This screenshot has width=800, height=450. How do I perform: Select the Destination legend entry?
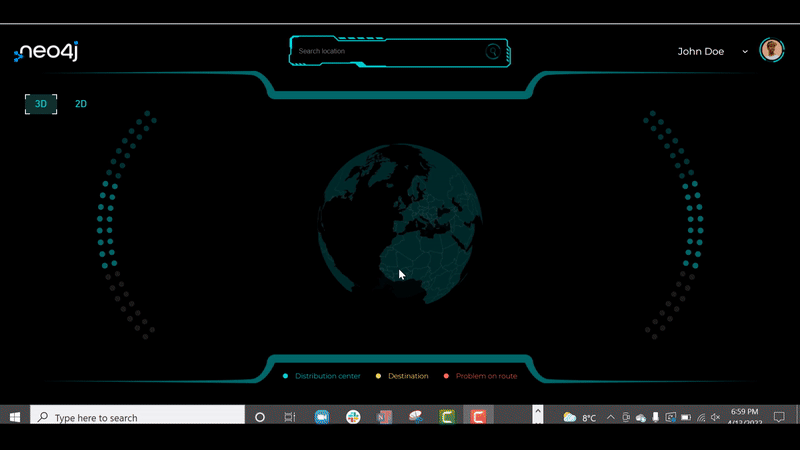402,376
